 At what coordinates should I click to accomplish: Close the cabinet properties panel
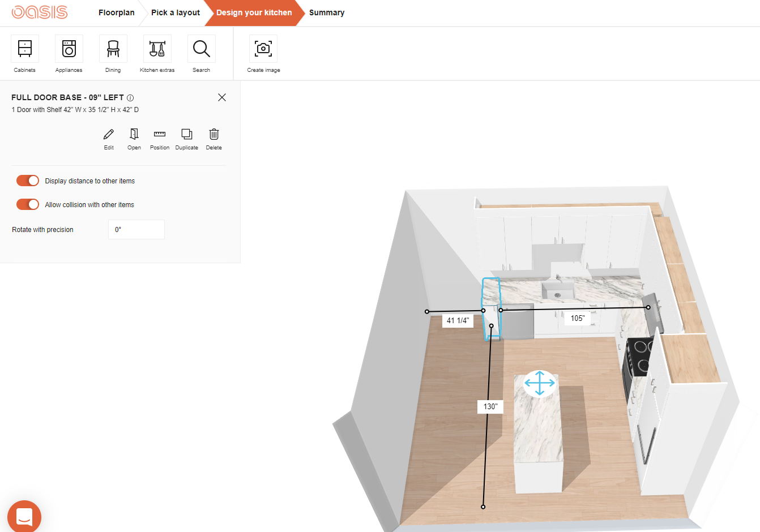coord(222,97)
